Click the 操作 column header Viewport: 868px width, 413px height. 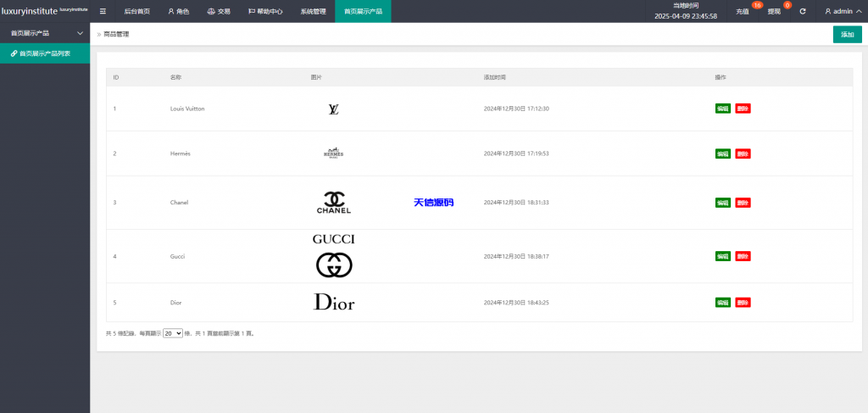click(721, 77)
